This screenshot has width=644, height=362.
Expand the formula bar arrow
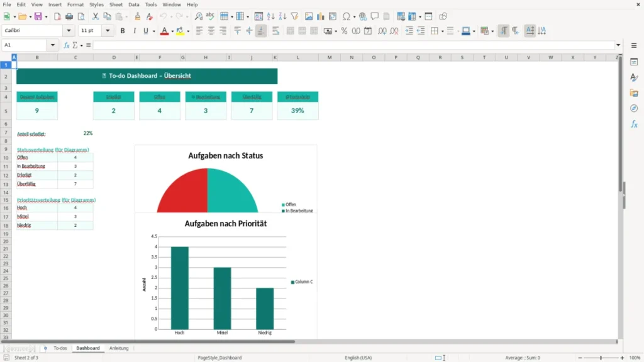618,45
